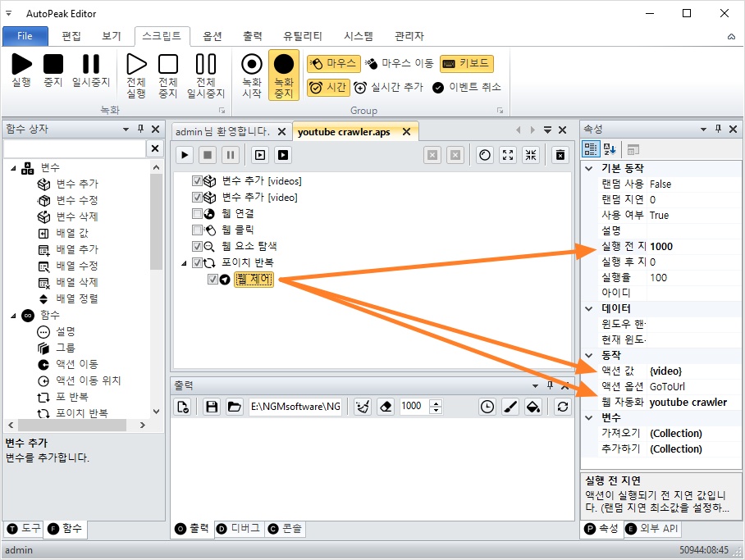The image size is (745, 560).
Task: Click the open-folder icon in output toolbar
Action: [234, 407]
